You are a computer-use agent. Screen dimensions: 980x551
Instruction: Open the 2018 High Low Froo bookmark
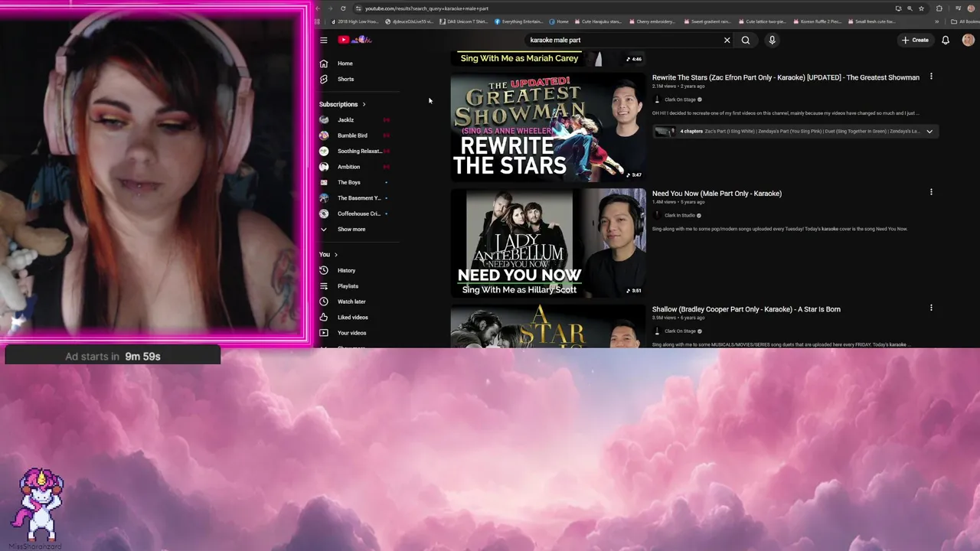[x=354, y=21]
